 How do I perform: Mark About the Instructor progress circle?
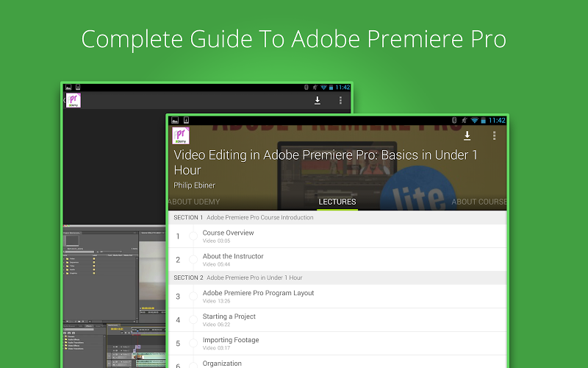[193, 260]
